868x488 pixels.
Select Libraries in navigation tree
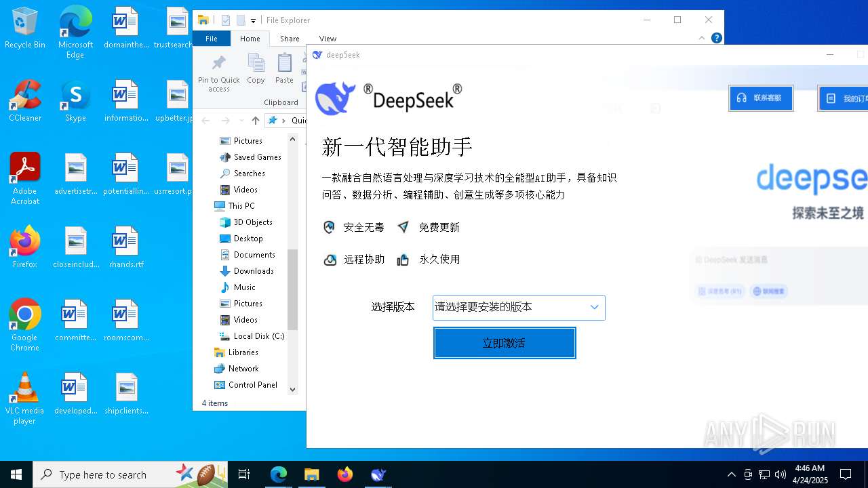point(236,352)
